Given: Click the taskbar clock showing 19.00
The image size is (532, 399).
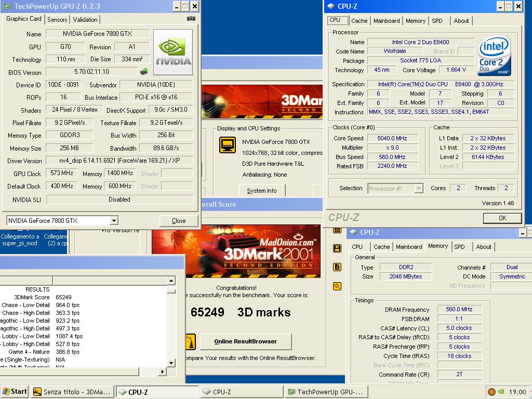Looking at the screenshot, I should pyautogui.click(x=517, y=392).
